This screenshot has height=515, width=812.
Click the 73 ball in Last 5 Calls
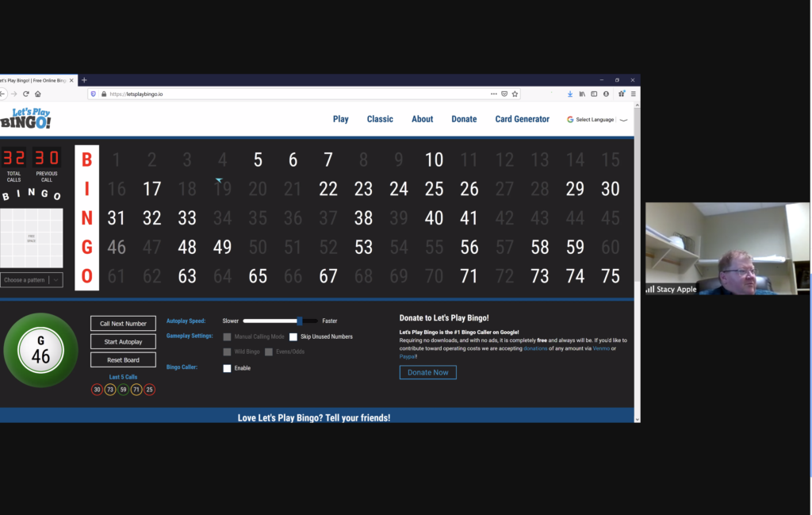pos(109,390)
